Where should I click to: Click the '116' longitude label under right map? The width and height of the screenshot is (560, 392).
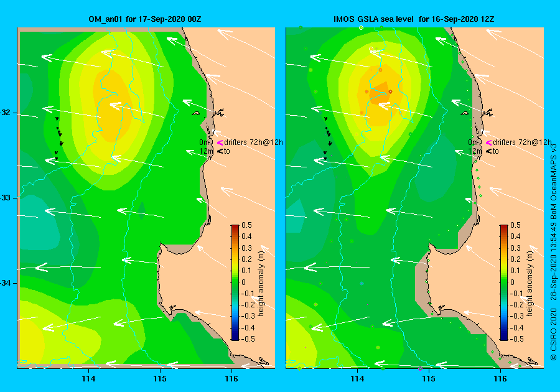500,379
